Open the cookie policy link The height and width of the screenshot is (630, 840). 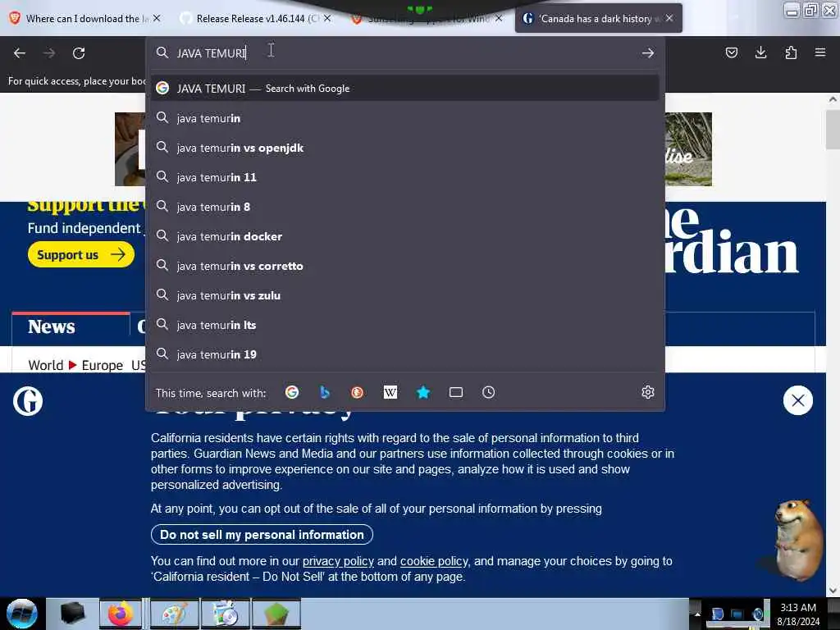[434, 561]
